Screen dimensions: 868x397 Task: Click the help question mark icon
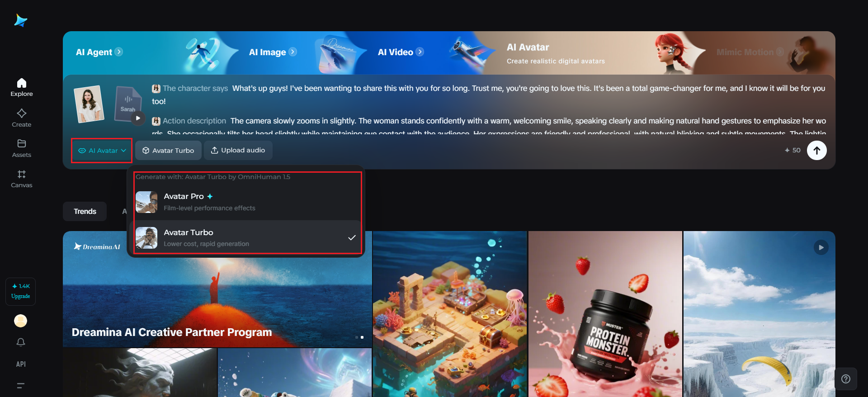(846, 379)
